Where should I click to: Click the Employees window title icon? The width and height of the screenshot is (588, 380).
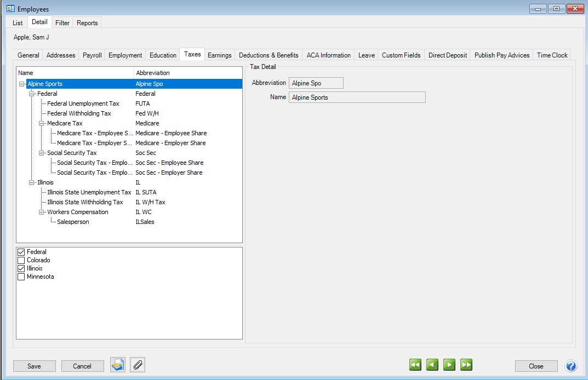click(x=10, y=9)
